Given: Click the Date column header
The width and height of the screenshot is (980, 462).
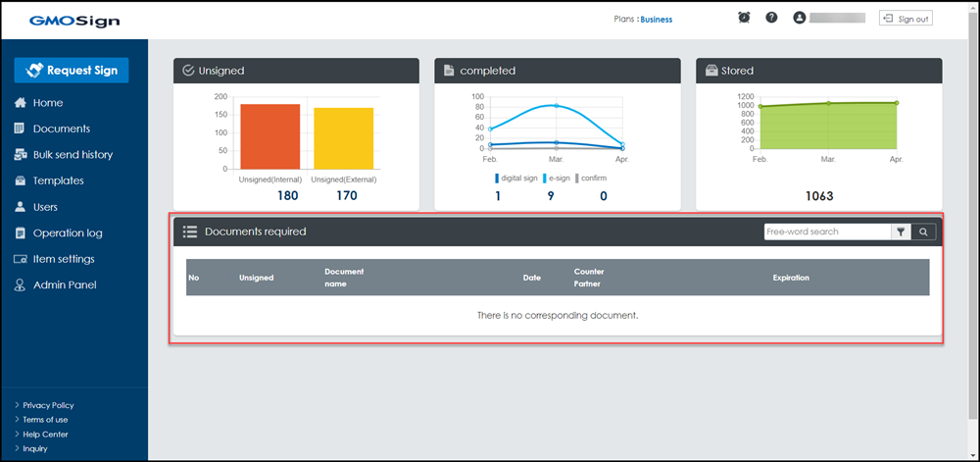Looking at the screenshot, I should [x=532, y=278].
